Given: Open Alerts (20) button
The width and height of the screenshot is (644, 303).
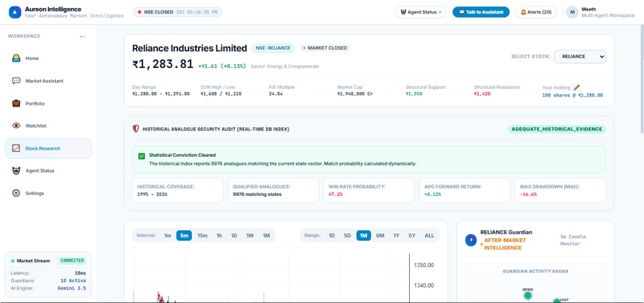Looking at the screenshot, I should pos(536,12).
